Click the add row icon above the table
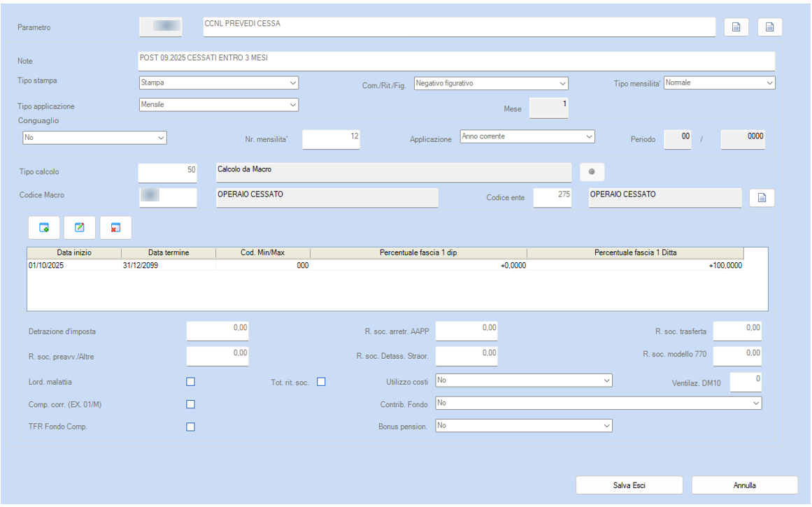The height and width of the screenshot is (507, 812). point(44,228)
